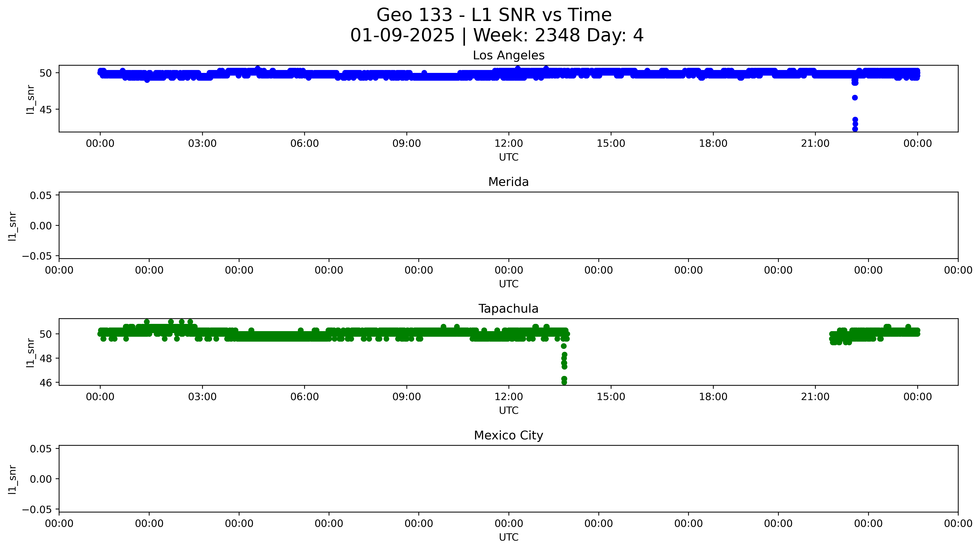This screenshot has width=980, height=550.
Task: Click the lowest blue outlier point in Los Angeles plot
Action: (x=855, y=129)
